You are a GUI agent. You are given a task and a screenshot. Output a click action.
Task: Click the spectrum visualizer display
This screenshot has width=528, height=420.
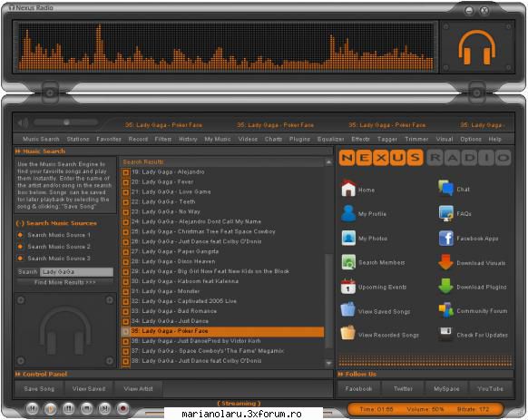pos(226,47)
